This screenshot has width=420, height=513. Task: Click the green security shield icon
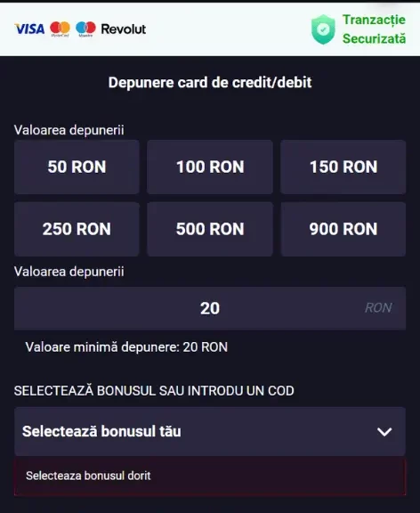(x=323, y=29)
